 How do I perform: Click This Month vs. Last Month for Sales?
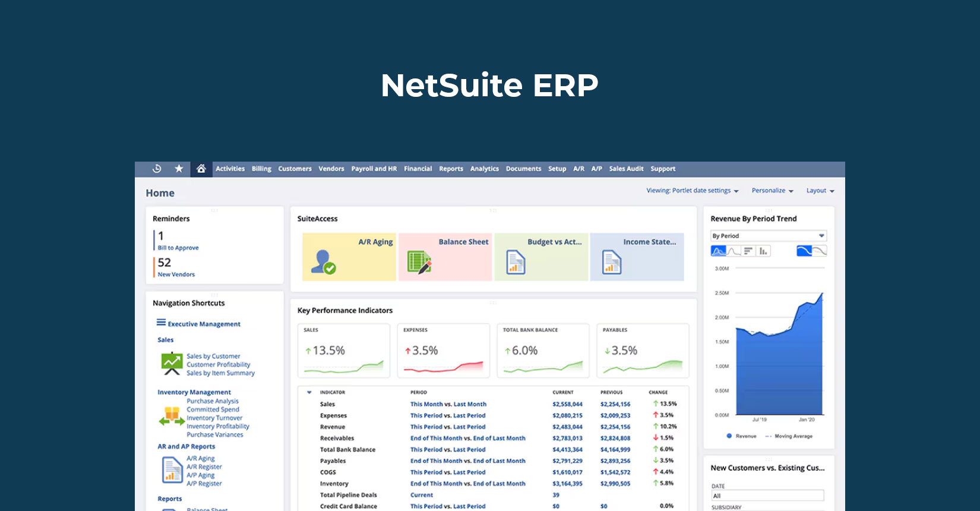(x=448, y=404)
